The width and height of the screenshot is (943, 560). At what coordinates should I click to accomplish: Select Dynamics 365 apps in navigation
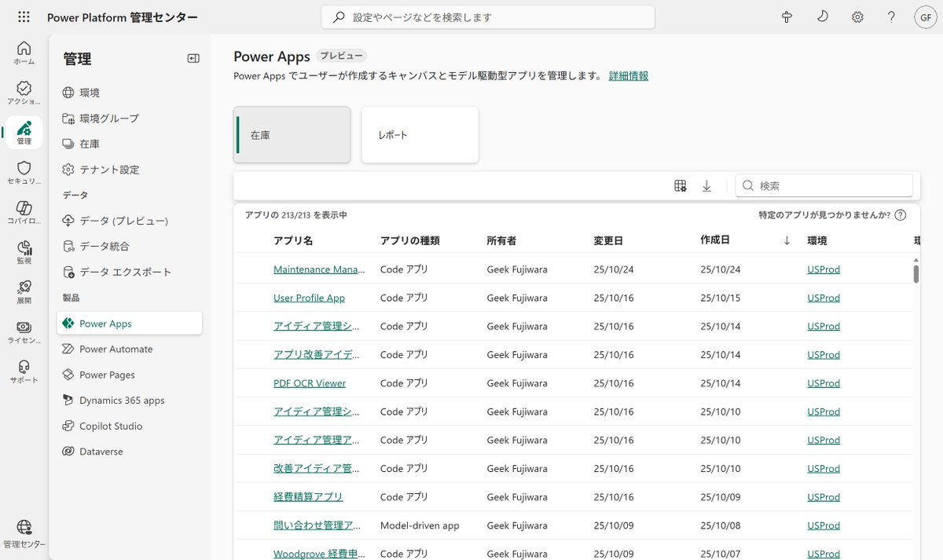point(129,401)
